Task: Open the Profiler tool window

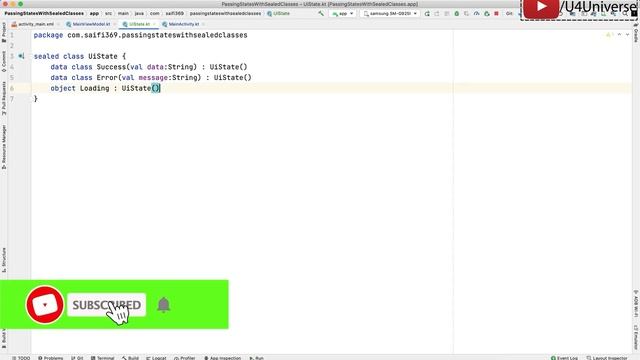Action: pyautogui.click(x=184, y=358)
